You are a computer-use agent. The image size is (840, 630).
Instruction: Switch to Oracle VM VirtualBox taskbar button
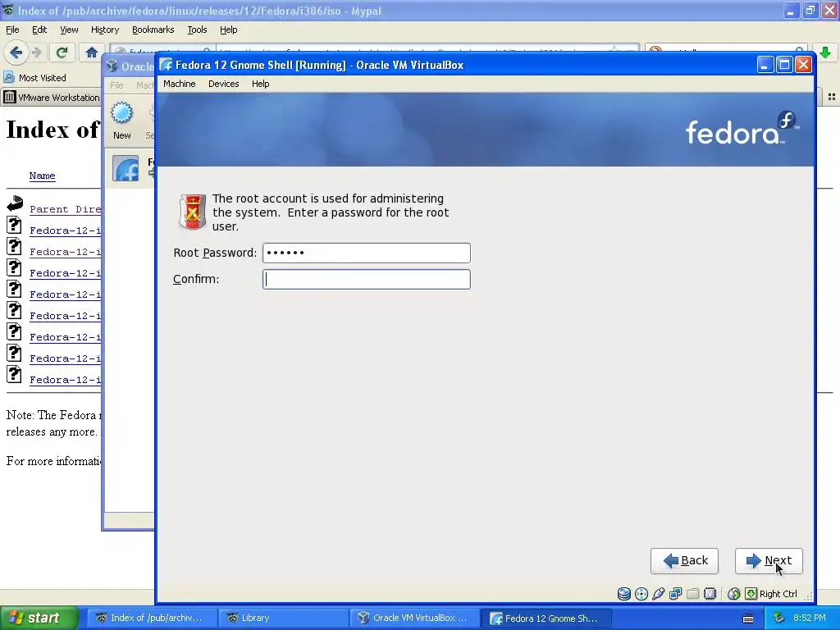coord(414,618)
